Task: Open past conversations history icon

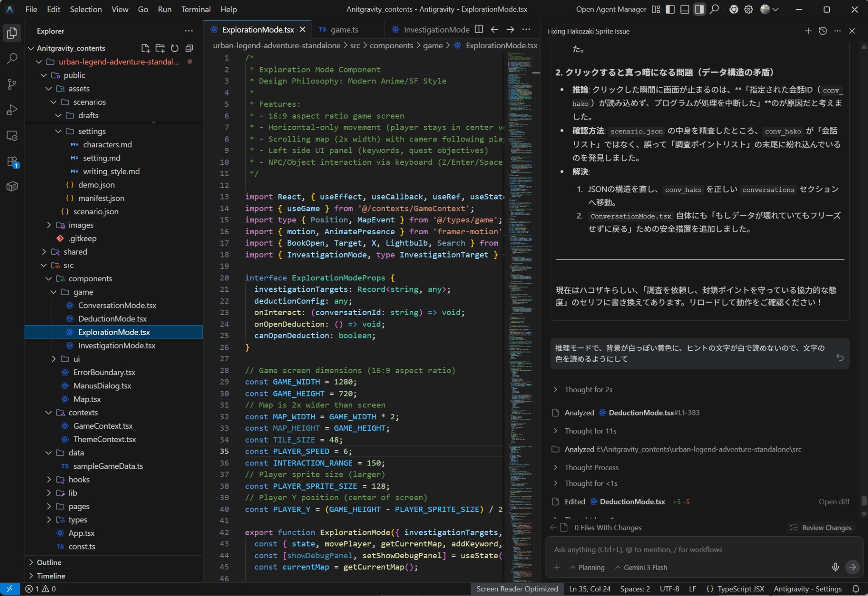Action: pyautogui.click(x=823, y=31)
